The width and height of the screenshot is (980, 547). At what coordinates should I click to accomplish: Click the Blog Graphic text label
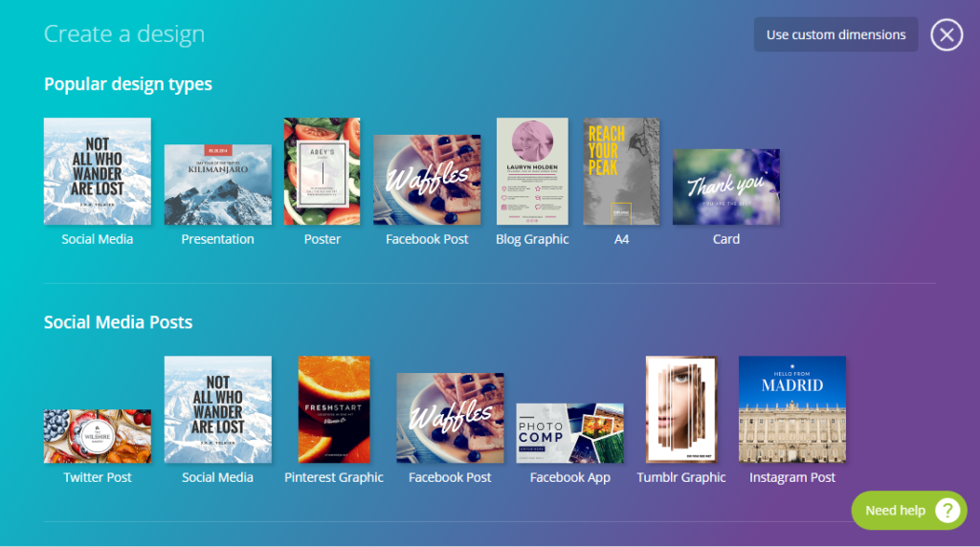tap(532, 239)
